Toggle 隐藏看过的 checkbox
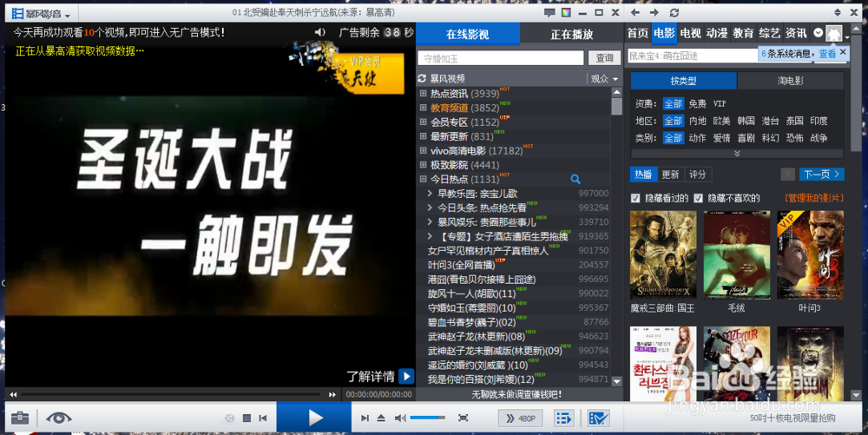 pyautogui.click(x=635, y=198)
